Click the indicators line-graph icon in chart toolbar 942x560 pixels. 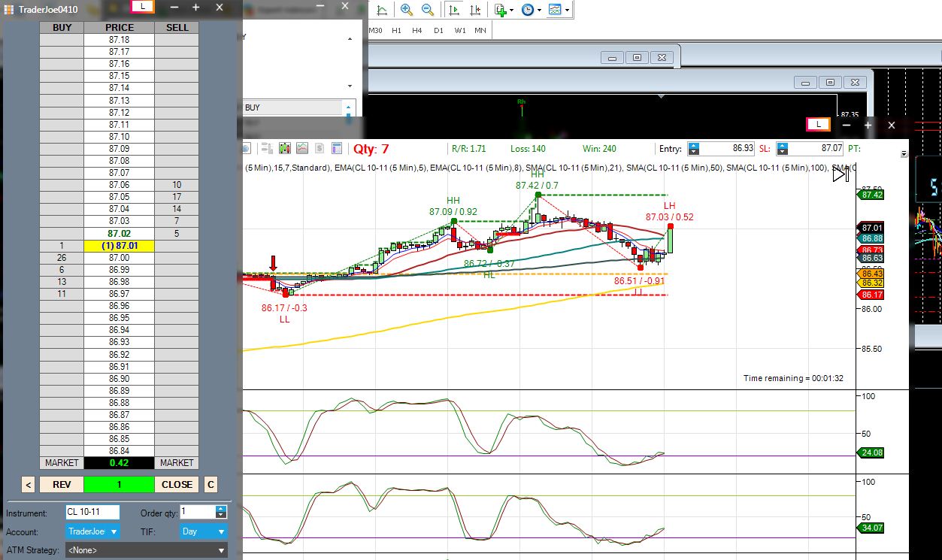(x=301, y=148)
